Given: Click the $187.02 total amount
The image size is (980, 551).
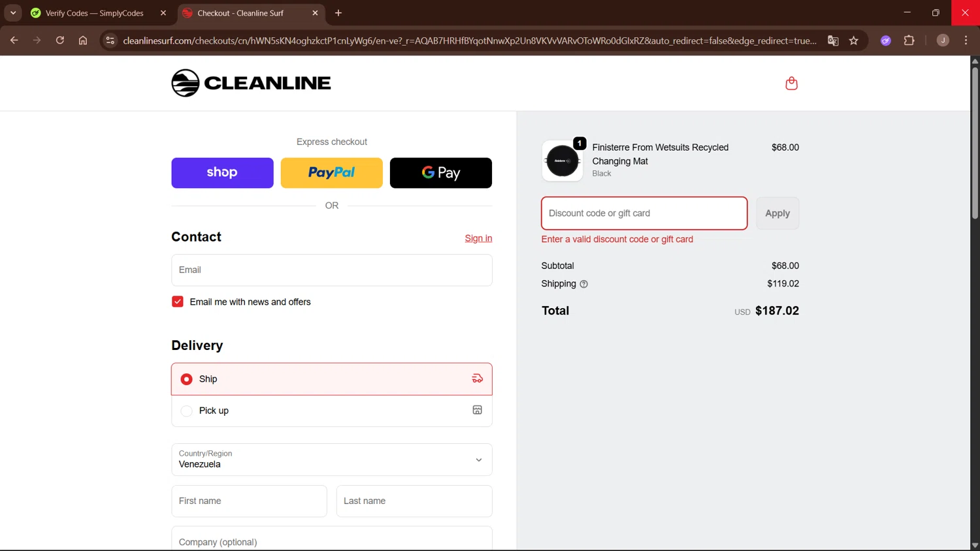Looking at the screenshot, I should 777,311.
